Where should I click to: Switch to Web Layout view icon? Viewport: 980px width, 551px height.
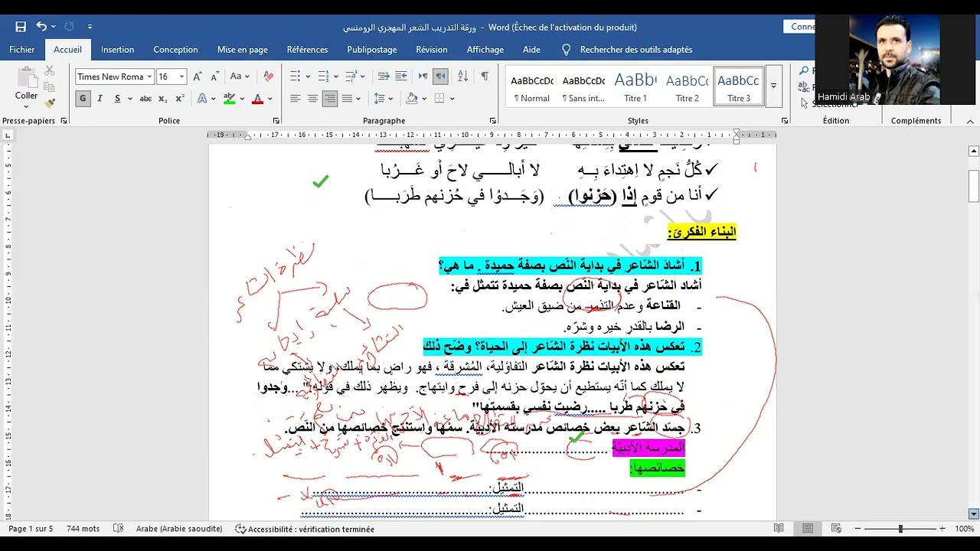coord(836,529)
